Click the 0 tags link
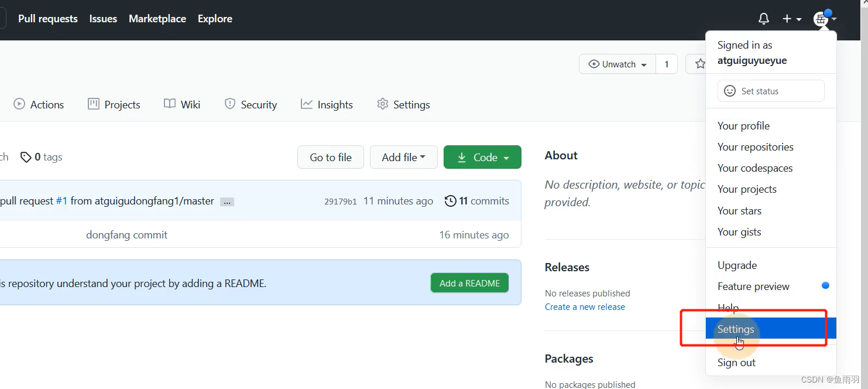 tap(41, 157)
